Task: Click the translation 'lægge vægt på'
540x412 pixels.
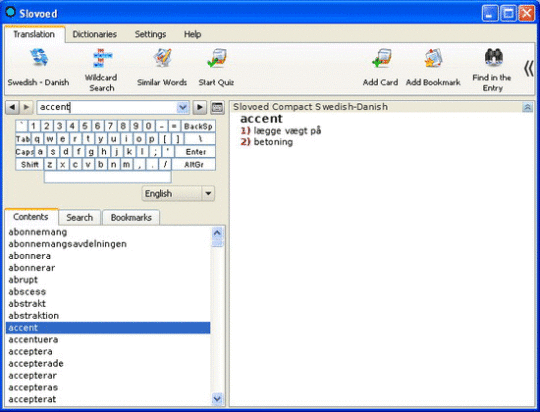Action: click(x=287, y=131)
